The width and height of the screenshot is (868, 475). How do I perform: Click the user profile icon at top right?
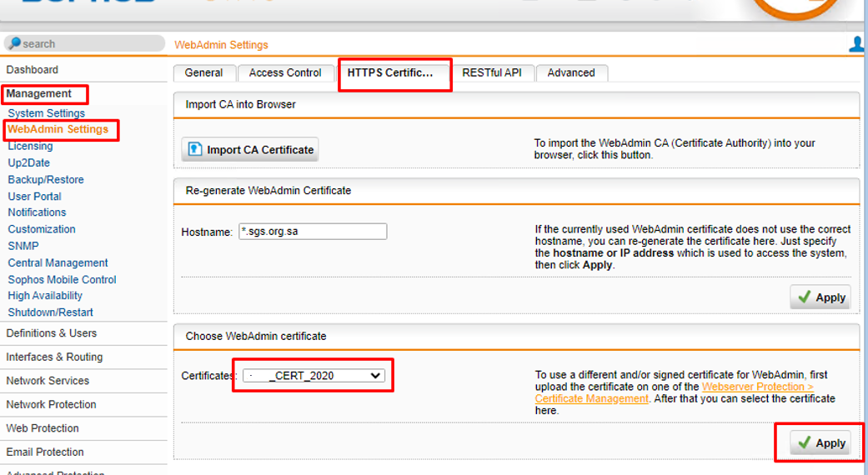click(857, 43)
